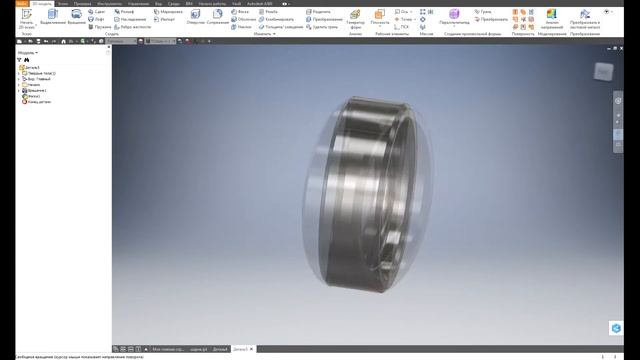The image size is (640, 360).
Task: Select the Derive (Наследование) tool
Action: pyautogui.click(x=130, y=19)
